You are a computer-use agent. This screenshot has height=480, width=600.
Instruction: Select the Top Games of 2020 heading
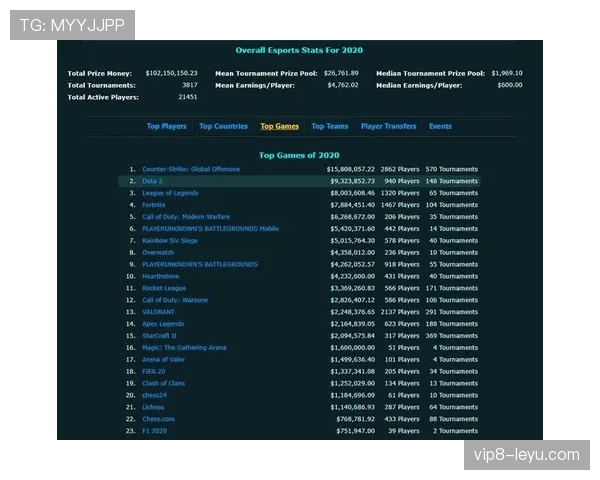(x=299, y=155)
